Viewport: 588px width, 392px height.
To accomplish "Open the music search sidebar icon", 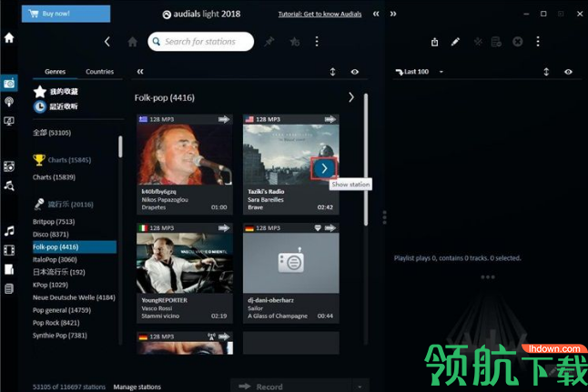I will click(x=9, y=186).
